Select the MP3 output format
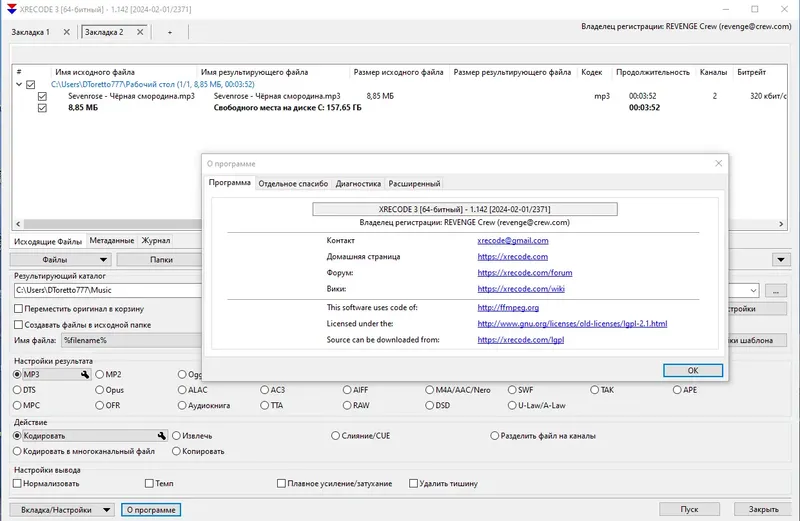 17,375
